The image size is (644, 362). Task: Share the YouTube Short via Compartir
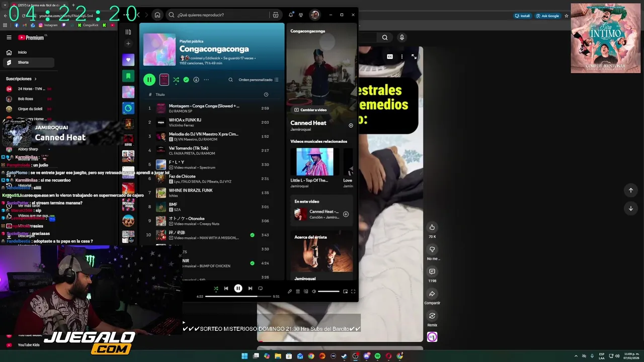[432, 294]
